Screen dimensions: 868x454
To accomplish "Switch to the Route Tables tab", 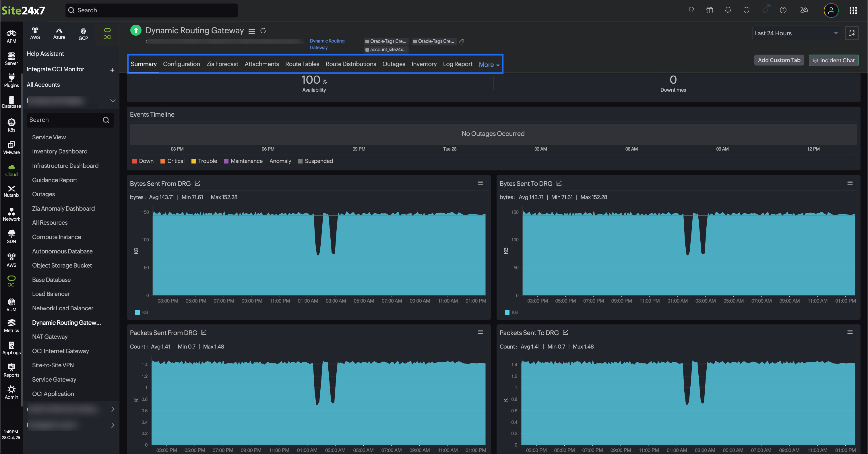I will point(302,64).
